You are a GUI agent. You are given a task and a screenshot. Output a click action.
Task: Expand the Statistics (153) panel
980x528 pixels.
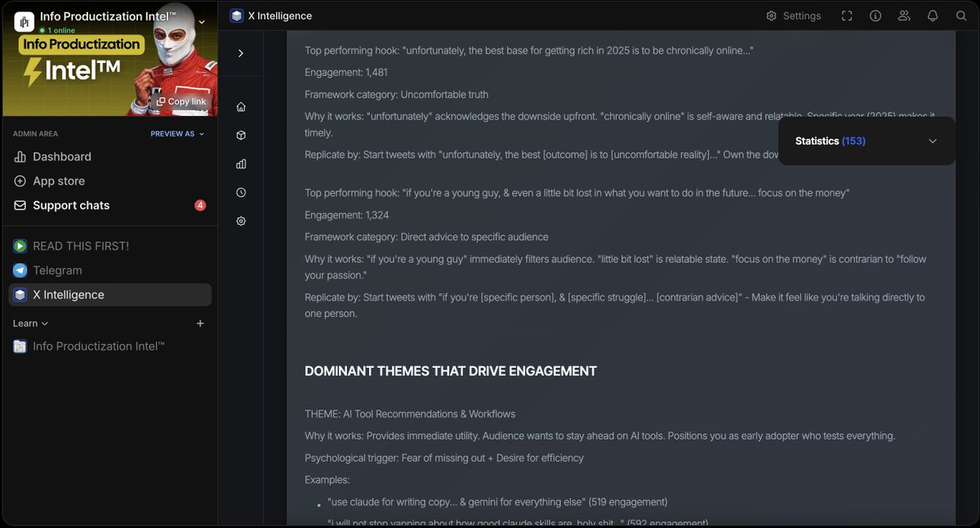coord(866,141)
